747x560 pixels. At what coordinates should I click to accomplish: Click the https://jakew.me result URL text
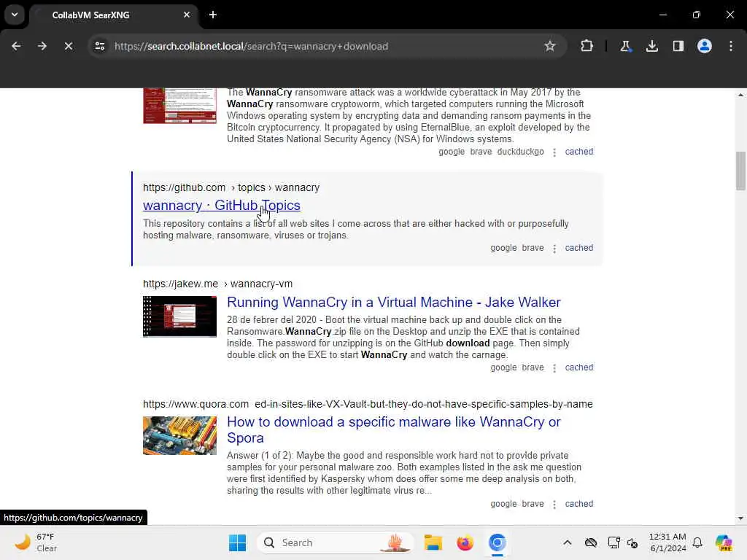[180, 284]
